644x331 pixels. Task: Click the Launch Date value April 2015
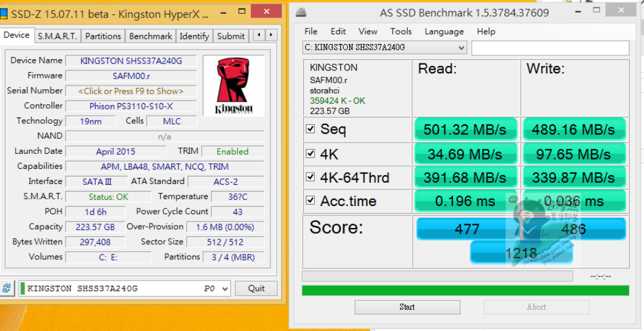click(116, 151)
